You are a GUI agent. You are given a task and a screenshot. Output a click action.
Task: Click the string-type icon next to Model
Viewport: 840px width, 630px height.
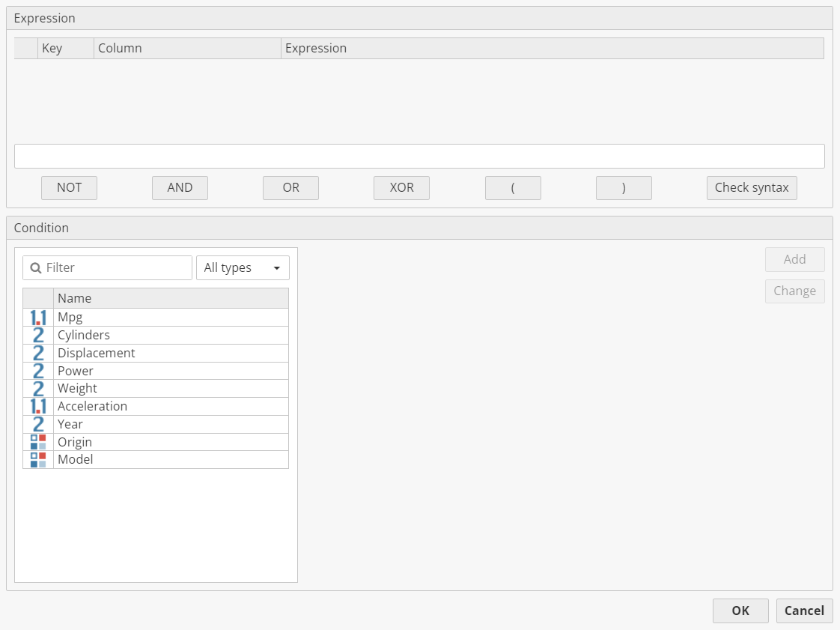pos(38,460)
